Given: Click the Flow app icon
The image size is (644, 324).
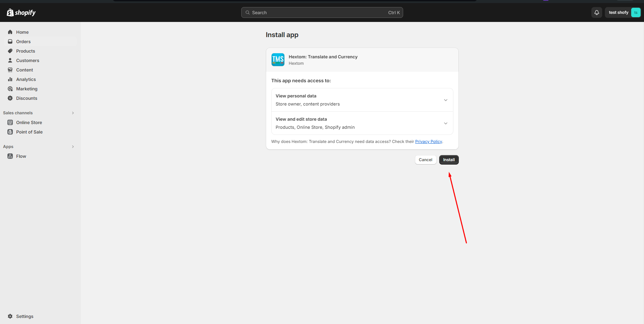Looking at the screenshot, I should (x=10, y=156).
